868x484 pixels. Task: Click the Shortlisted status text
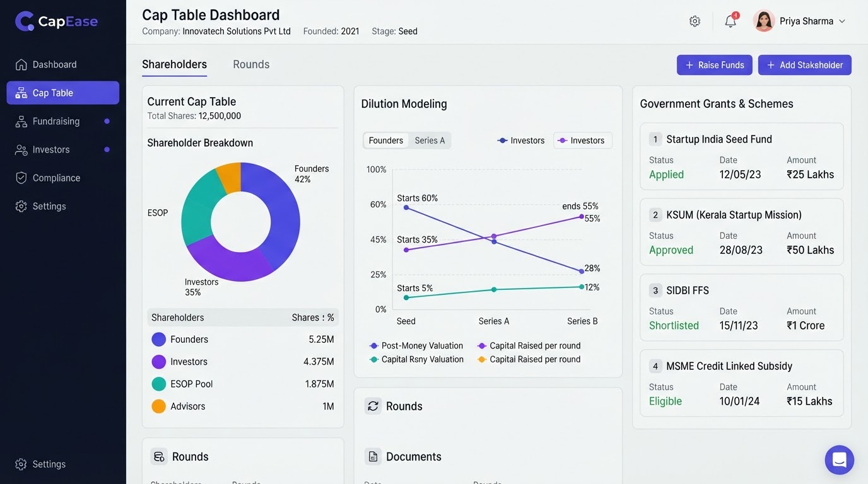pyautogui.click(x=674, y=326)
